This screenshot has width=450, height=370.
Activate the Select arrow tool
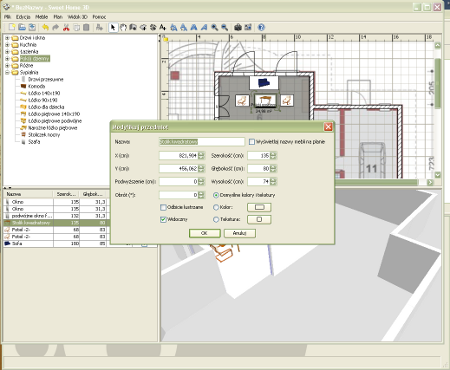[113, 27]
